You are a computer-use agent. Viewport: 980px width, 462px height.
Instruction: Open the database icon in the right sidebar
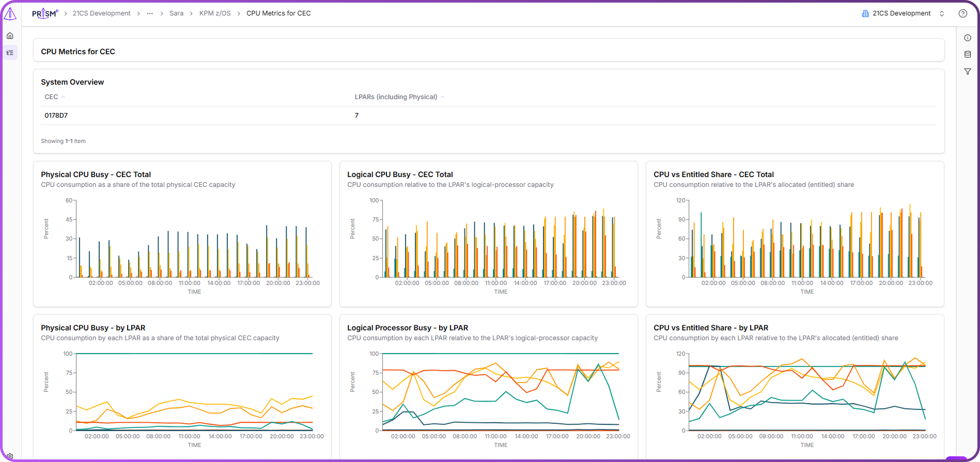(x=968, y=54)
